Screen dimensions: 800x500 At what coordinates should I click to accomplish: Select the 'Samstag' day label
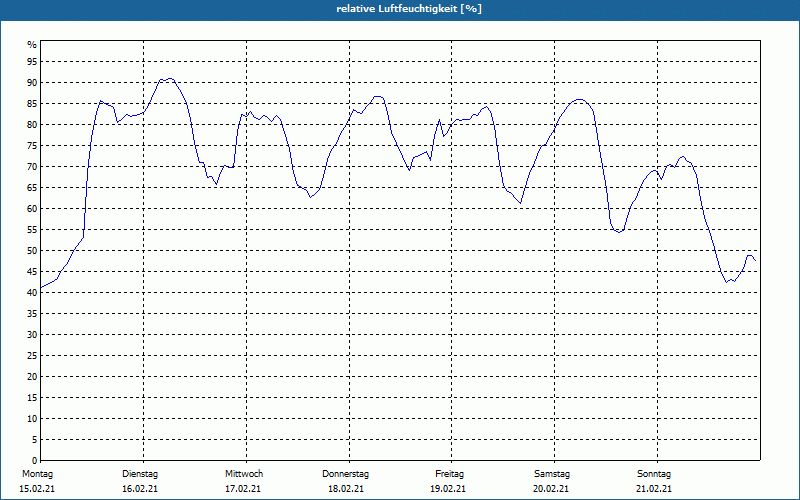tap(552, 474)
